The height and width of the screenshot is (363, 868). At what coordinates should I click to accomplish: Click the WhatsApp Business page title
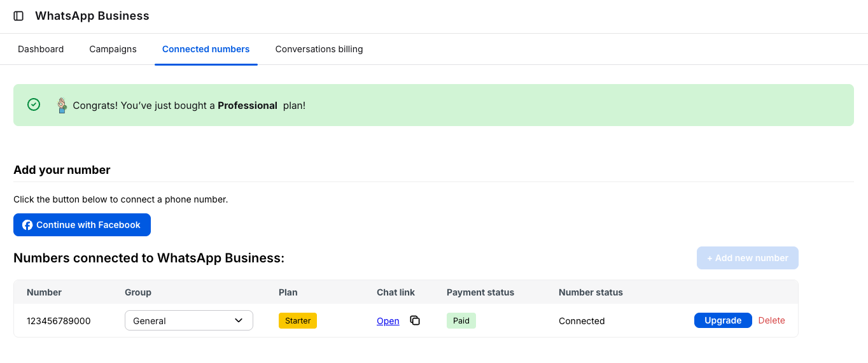[x=92, y=16]
